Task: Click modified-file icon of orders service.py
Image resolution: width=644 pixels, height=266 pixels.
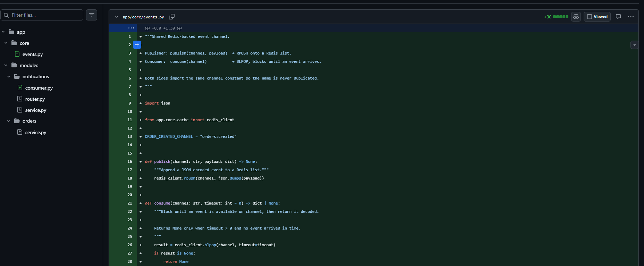Action: [x=20, y=132]
